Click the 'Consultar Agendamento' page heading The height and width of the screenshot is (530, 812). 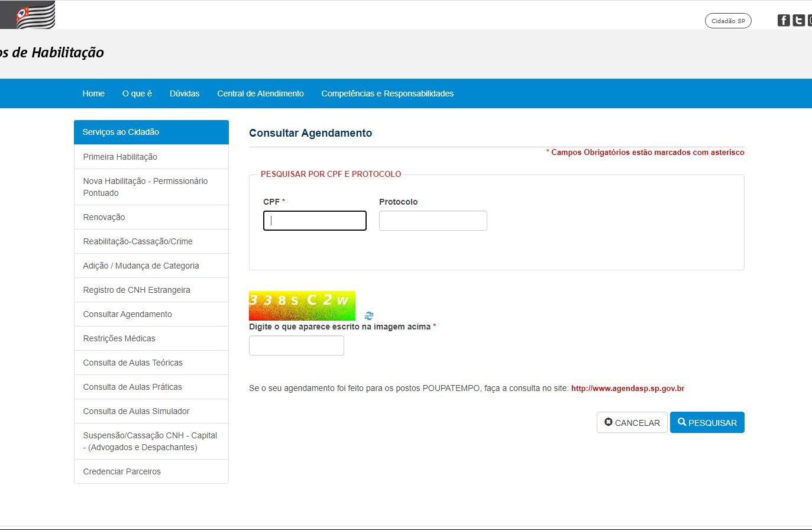tap(310, 133)
